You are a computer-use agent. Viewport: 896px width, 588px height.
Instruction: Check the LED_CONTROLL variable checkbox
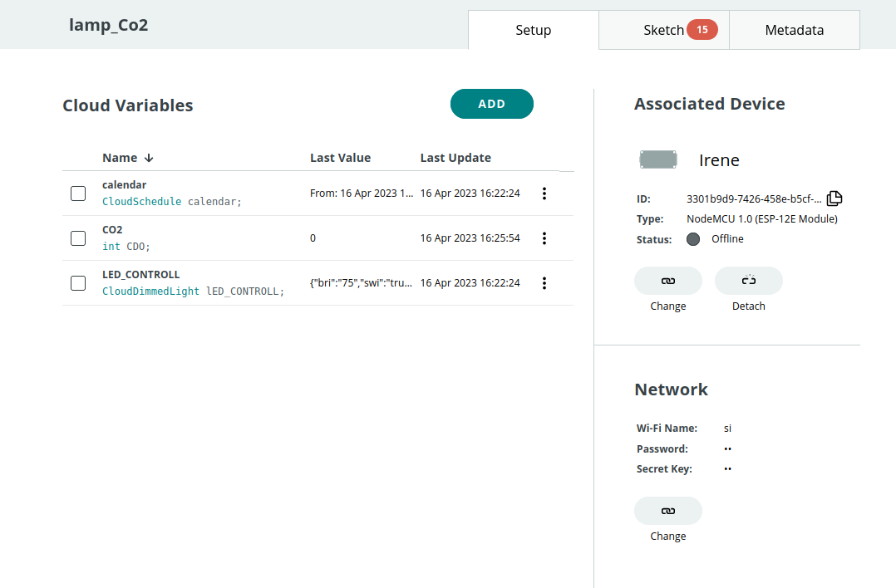pos(78,283)
